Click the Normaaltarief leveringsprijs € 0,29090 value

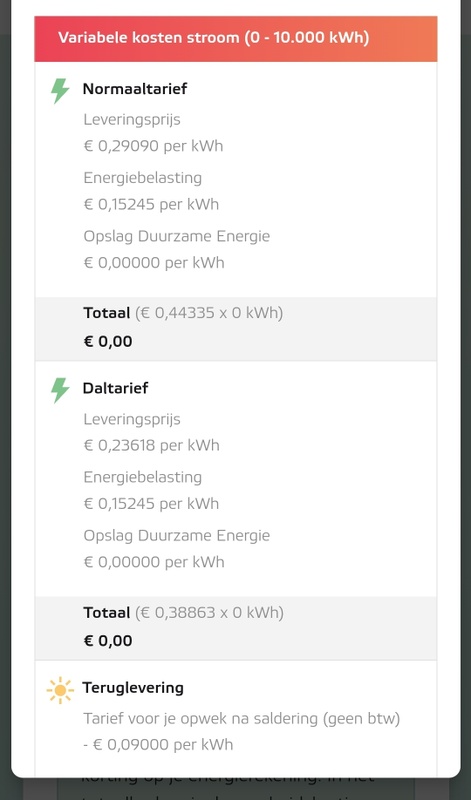point(154,146)
